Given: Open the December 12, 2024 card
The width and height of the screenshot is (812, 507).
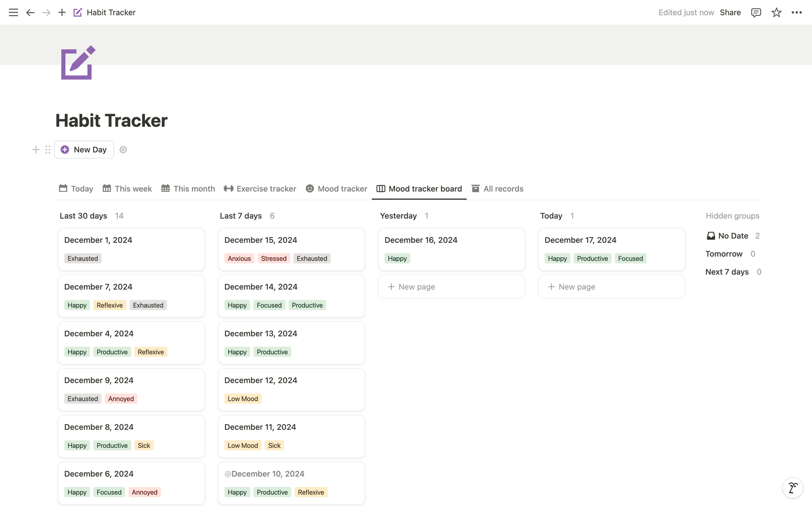Looking at the screenshot, I should (291, 390).
